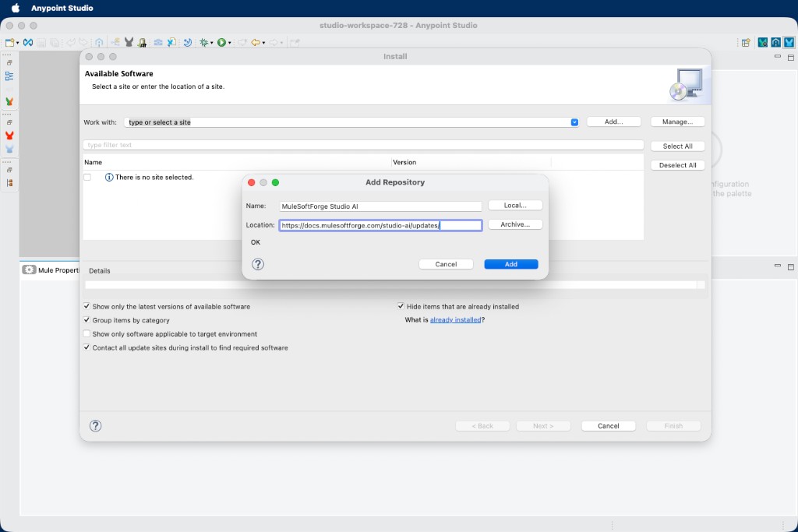The image size is (798, 532).
Task: Check the box beside 'There is no site selected'
Action: pyautogui.click(x=87, y=177)
